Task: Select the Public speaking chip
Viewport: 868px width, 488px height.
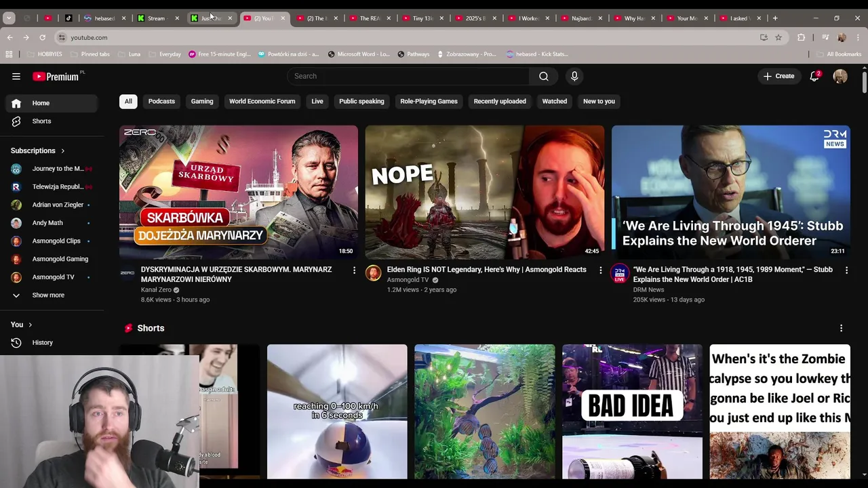Action: [361, 102]
